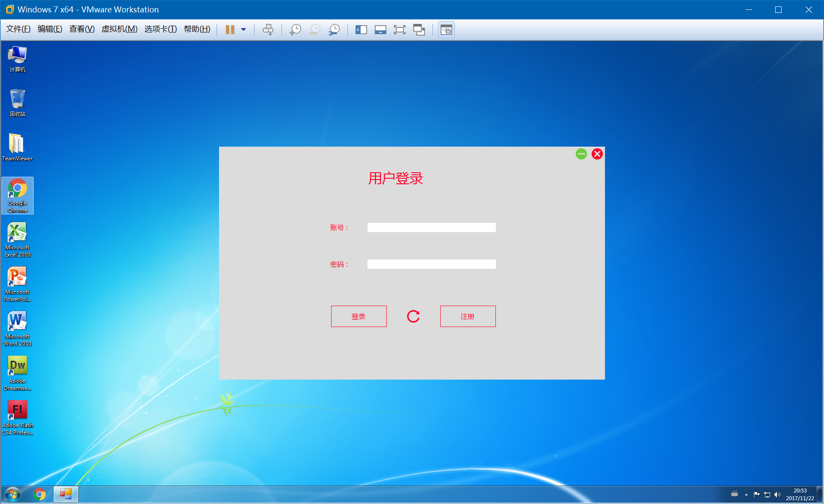Select the Microsoft PowerPoint desktop shortcut
Viewport: 824px width, 504px height.
tap(18, 284)
